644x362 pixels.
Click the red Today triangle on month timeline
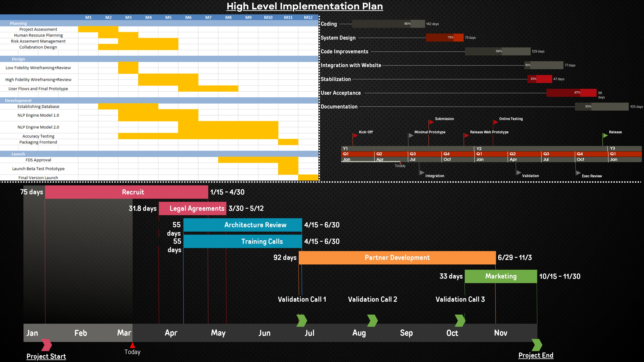coord(132,345)
